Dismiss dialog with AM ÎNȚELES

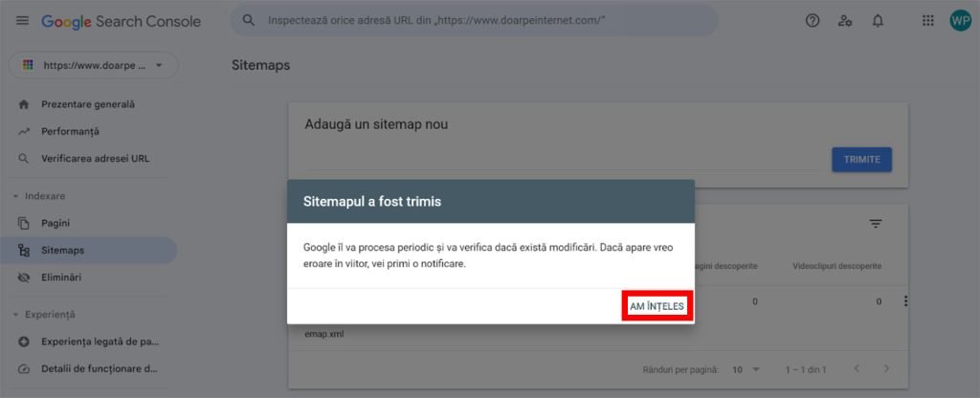pyautogui.click(x=657, y=306)
